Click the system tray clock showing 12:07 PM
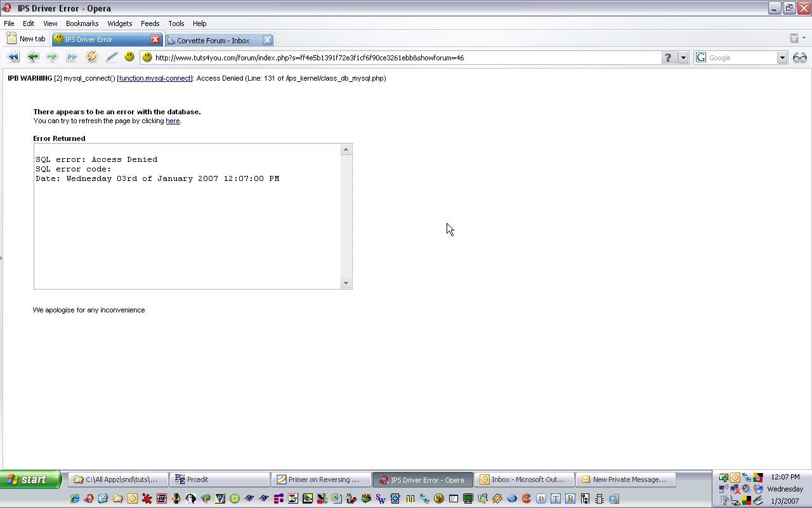The width and height of the screenshot is (812, 508). [x=785, y=477]
